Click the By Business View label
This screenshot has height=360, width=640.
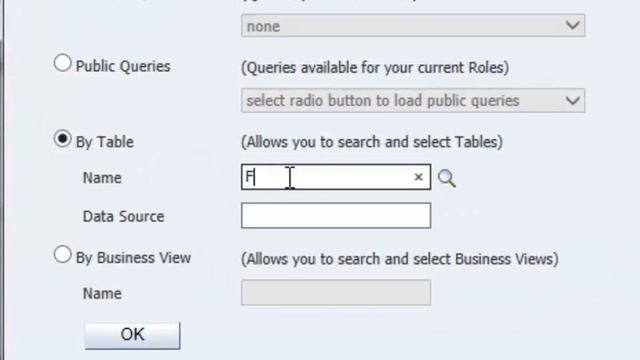click(x=133, y=258)
